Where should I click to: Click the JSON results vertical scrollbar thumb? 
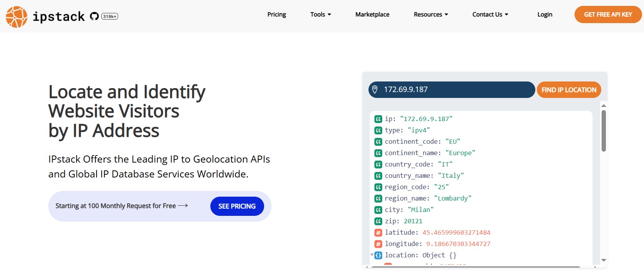pyautogui.click(x=604, y=131)
